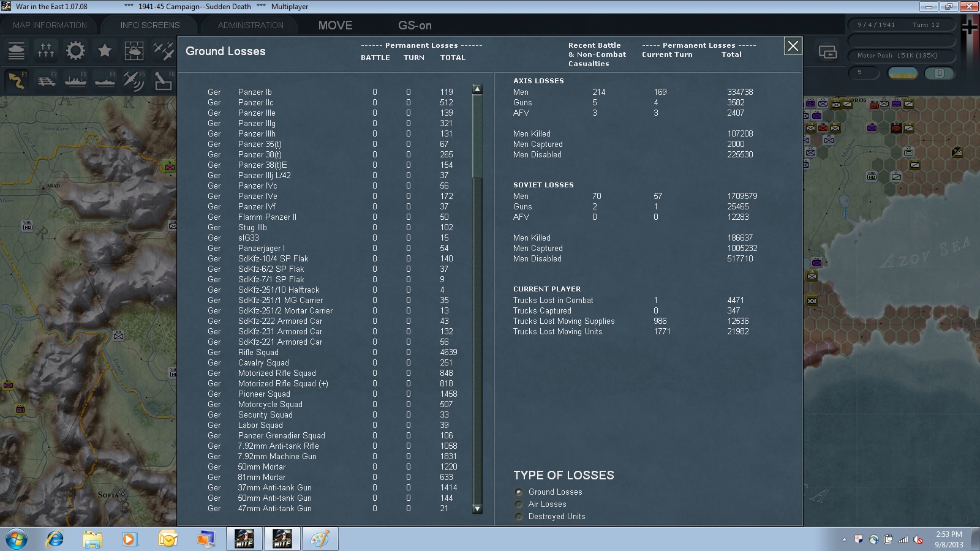Screen dimensions: 980x551
Task: Click Soviet Men Captured 1005232 value
Action: pos(742,249)
